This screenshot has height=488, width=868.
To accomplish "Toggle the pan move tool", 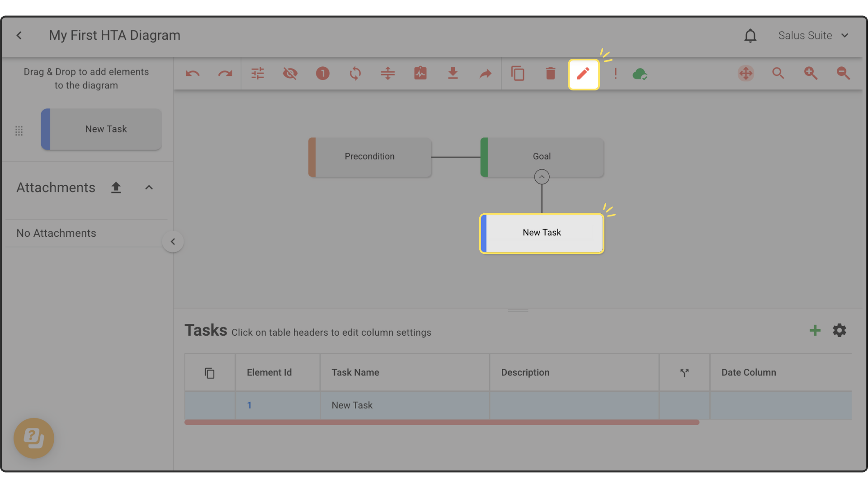I will [746, 74].
